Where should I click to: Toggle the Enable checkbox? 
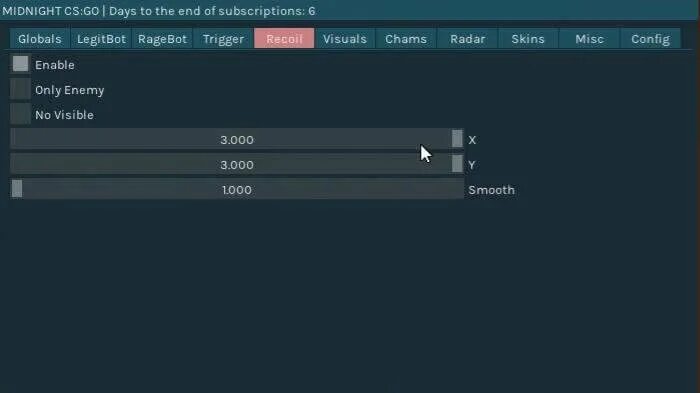point(21,64)
